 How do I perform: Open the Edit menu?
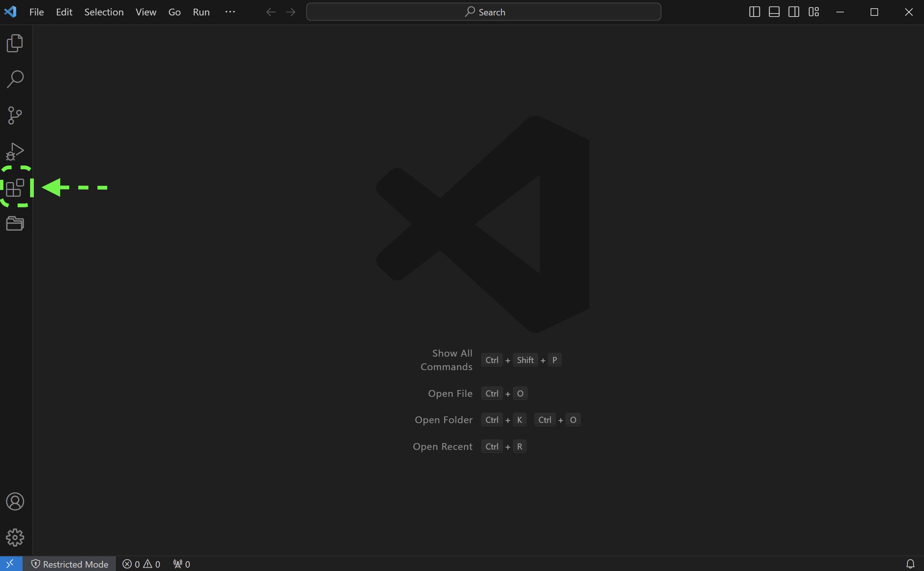(64, 12)
